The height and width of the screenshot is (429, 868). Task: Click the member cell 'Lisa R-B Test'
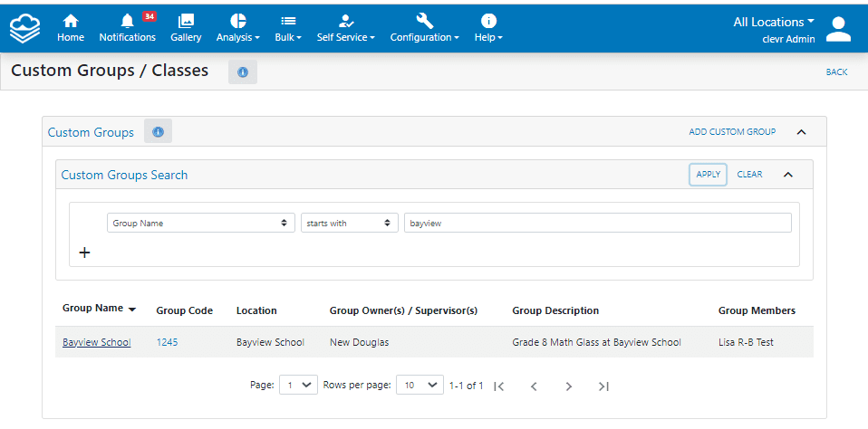click(x=746, y=342)
